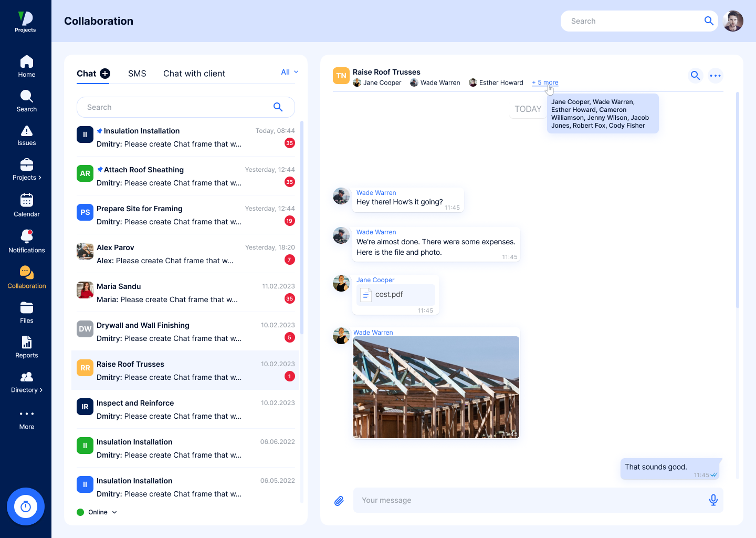
Task: Open the timer button in sidebar
Action: point(26,506)
